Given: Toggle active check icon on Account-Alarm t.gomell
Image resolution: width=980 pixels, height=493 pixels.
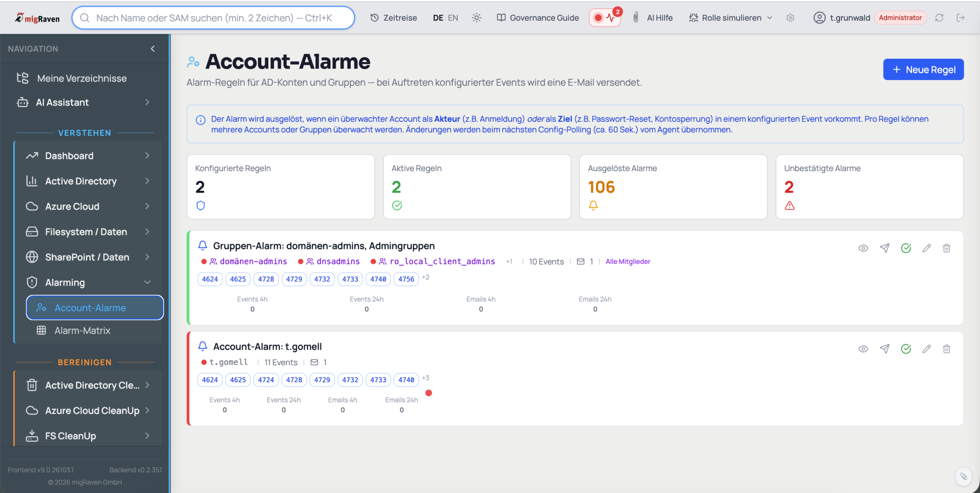Looking at the screenshot, I should pos(906,349).
